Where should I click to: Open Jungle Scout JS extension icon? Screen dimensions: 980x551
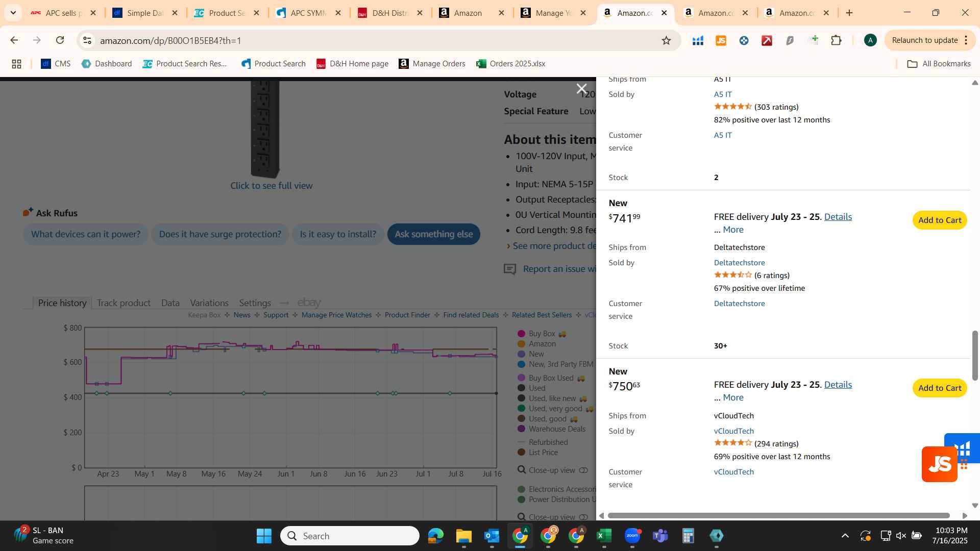pyautogui.click(x=721, y=40)
